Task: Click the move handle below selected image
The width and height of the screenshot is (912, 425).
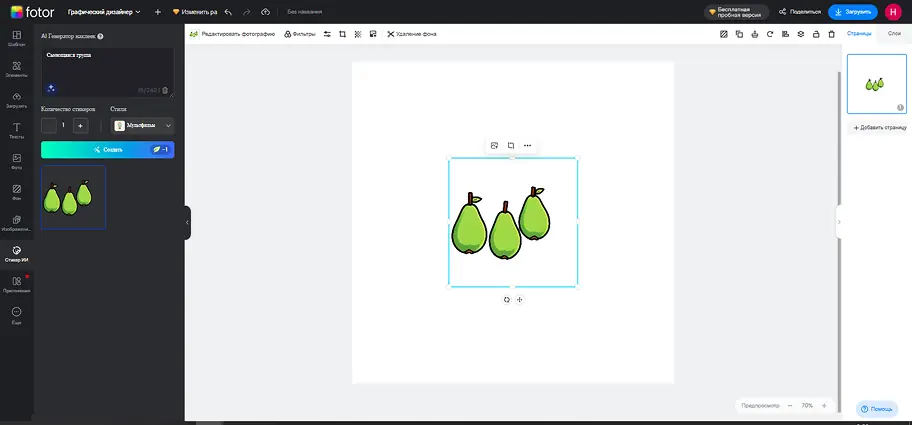Action: 520,299
